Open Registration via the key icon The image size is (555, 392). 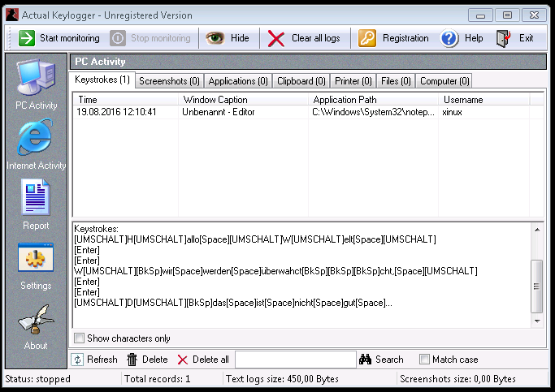[x=367, y=38]
